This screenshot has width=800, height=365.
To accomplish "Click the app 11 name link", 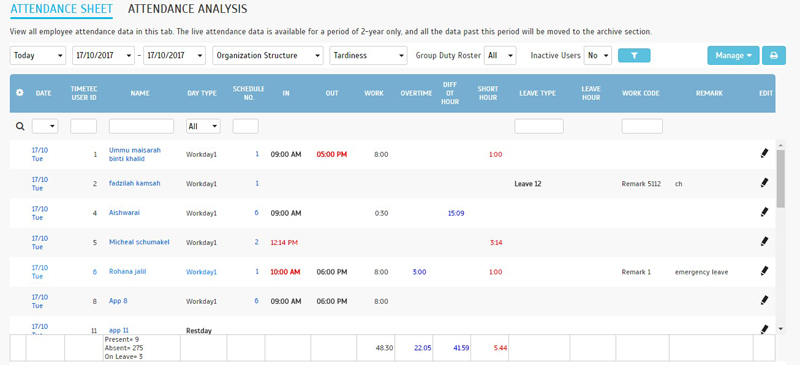I will coord(119,330).
